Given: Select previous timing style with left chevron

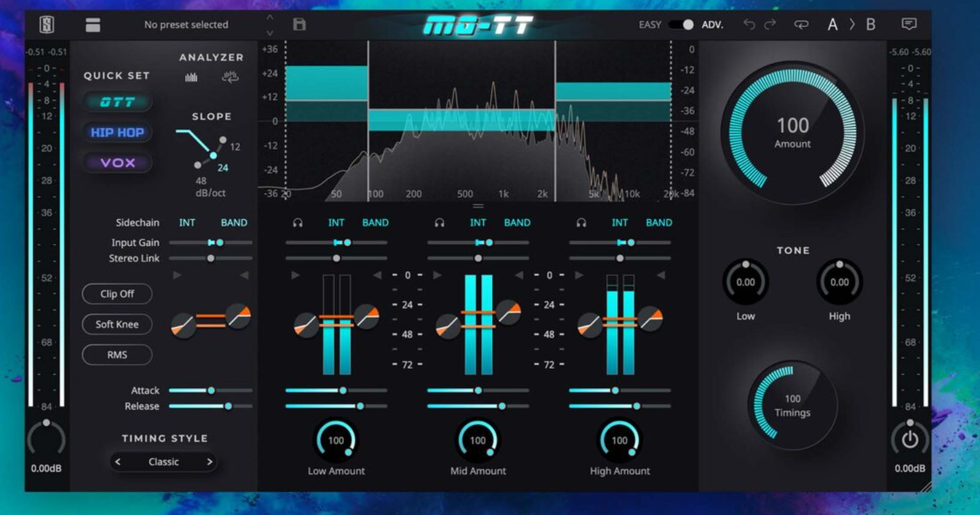Looking at the screenshot, I should (x=118, y=462).
